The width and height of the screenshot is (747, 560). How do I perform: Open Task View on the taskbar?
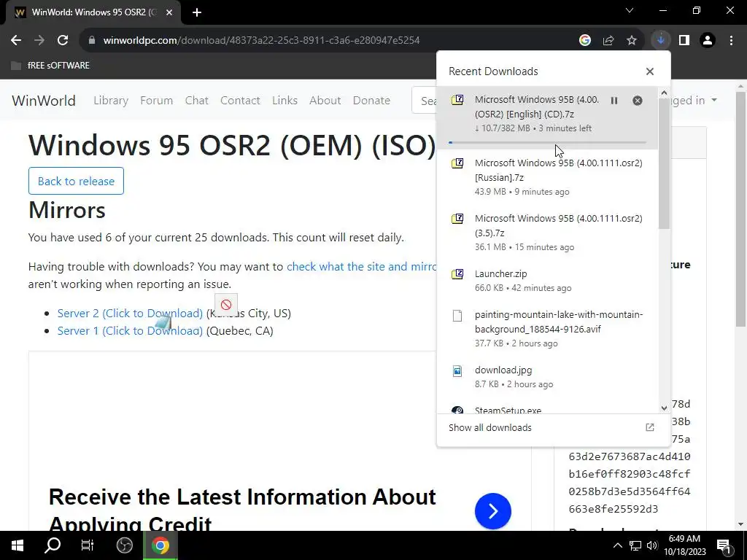coord(88,545)
